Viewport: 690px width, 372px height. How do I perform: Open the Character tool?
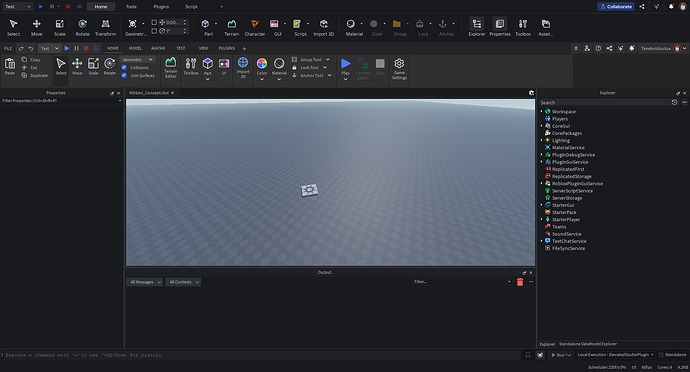(x=255, y=27)
